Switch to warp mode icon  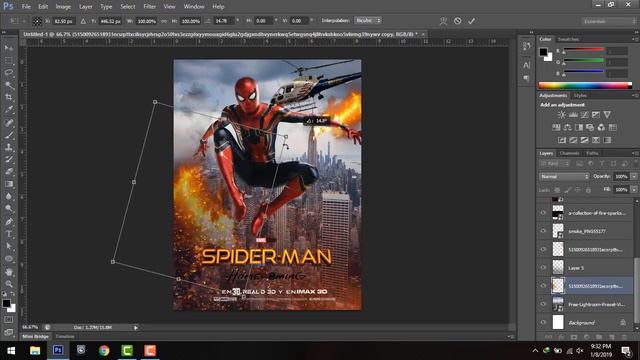(443, 21)
